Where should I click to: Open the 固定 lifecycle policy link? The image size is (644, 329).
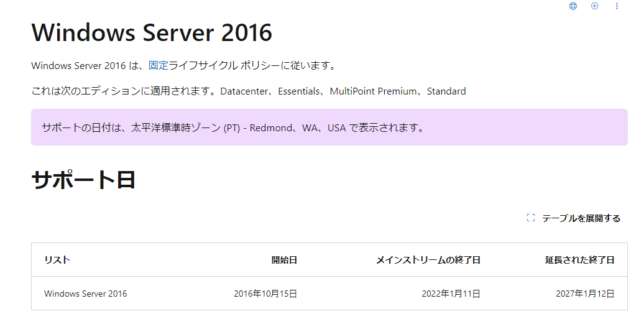[x=159, y=65]
